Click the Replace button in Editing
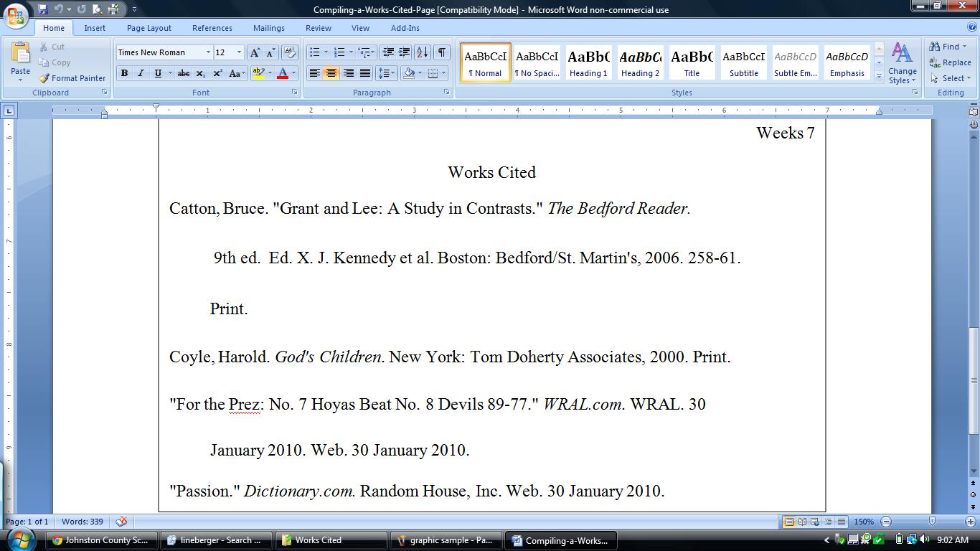Viewport: 980px width, 551px height. (951, 62)
